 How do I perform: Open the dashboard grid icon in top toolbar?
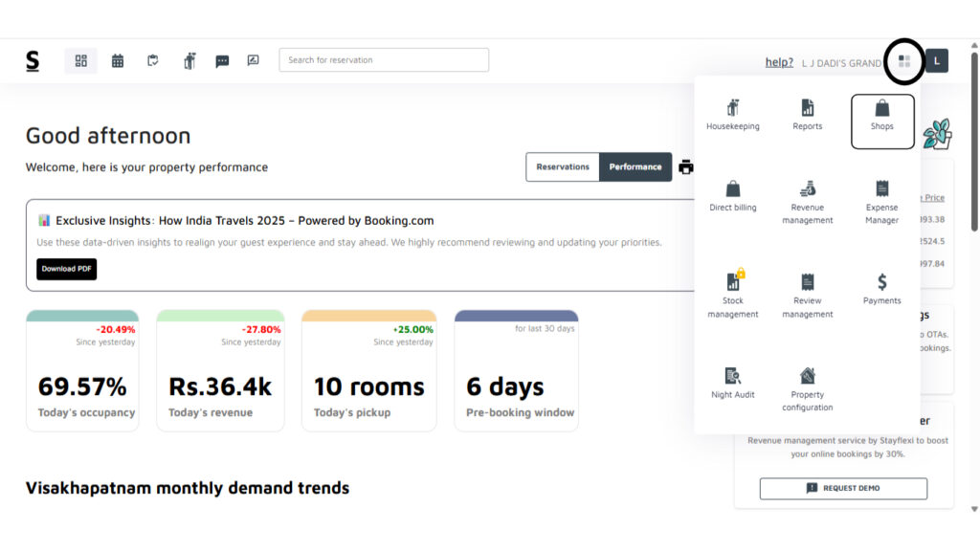coord(81,61)
